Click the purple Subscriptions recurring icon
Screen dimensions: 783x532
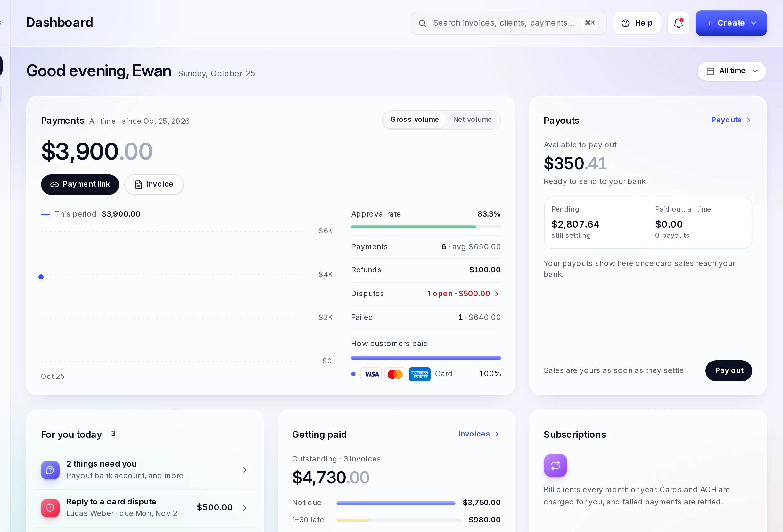pyautogui.click(x=555, y=465)
